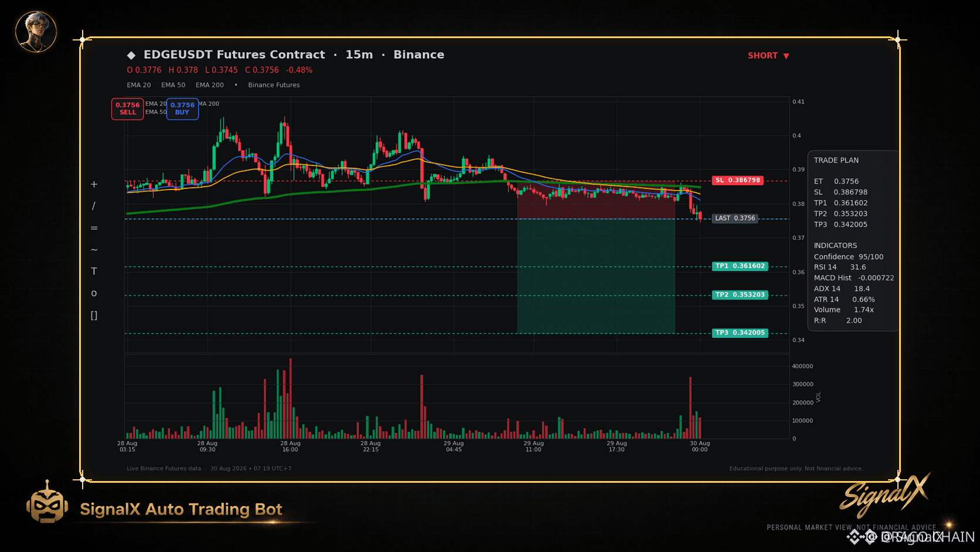Select the crosshair plus tool in chart toolbar

click(94, 184)
